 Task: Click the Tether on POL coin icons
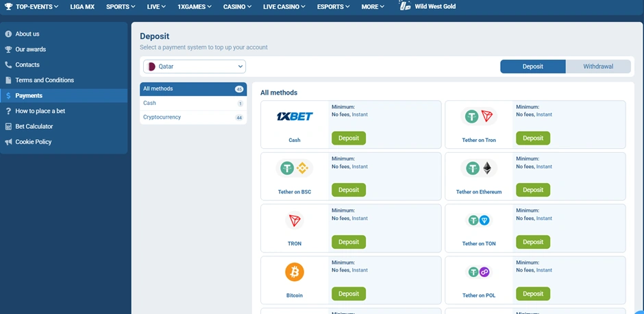pos(479,272)
